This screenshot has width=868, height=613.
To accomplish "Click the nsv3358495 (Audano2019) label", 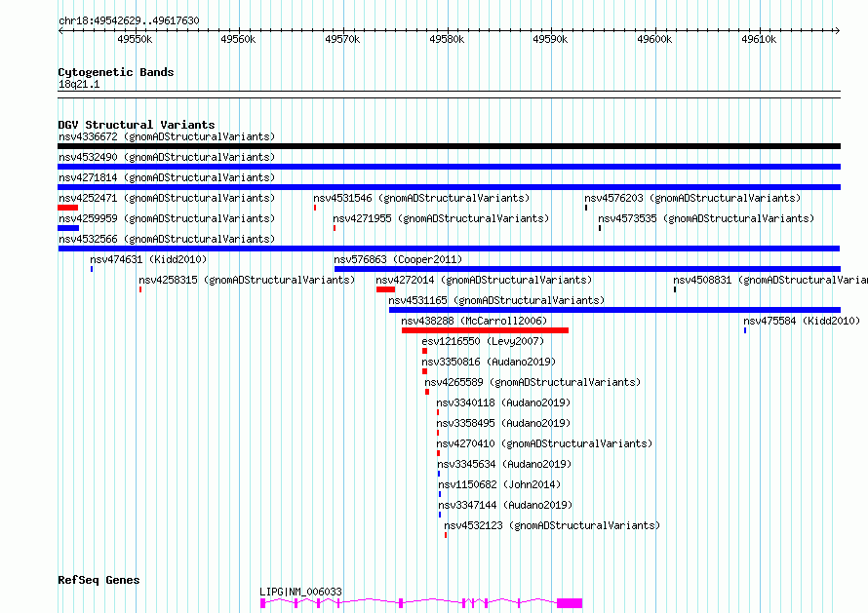I will tap(503, 423).
